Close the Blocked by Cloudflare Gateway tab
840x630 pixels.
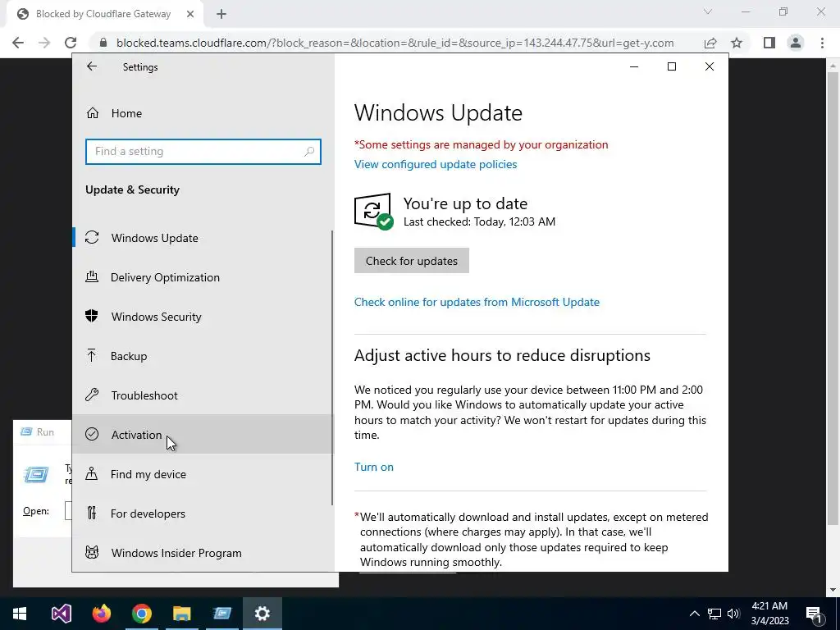(190, 15)
